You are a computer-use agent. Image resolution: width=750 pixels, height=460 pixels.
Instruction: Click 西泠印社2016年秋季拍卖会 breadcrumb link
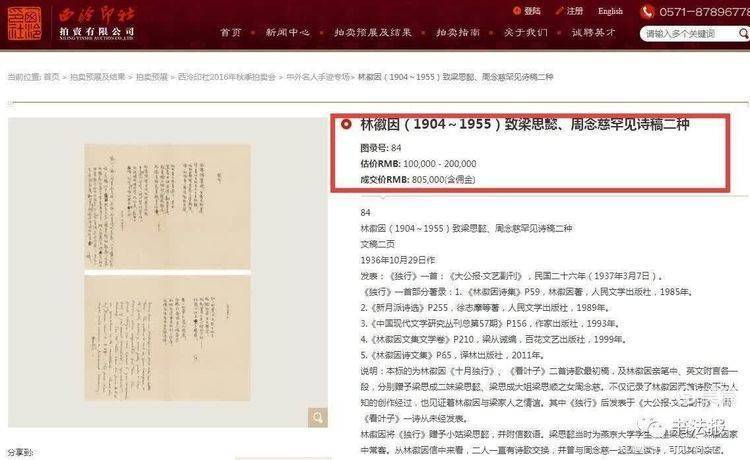pos(227,77)
